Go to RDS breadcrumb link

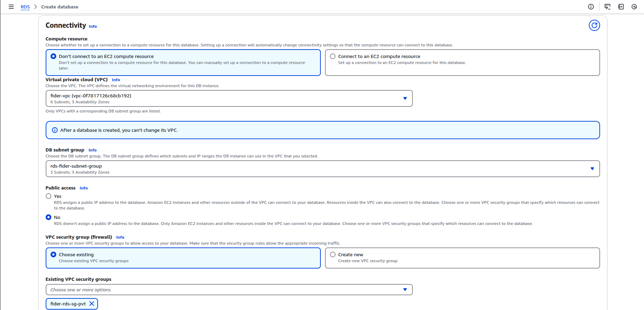tap(25, 7)
